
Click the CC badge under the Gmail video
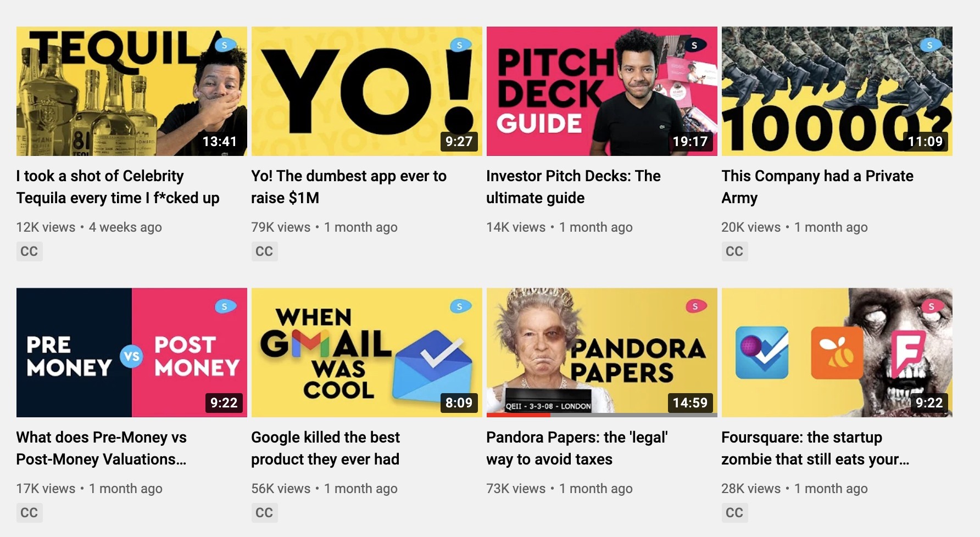pos(264,513)
